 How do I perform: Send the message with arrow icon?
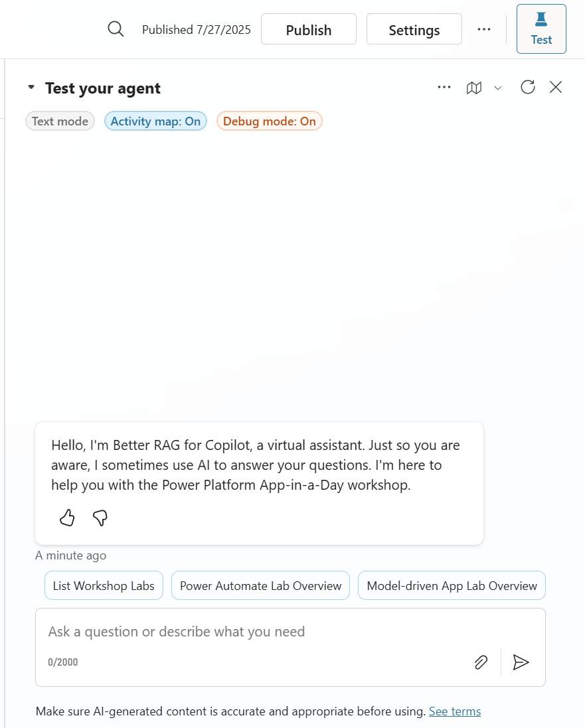click(521, 662)
